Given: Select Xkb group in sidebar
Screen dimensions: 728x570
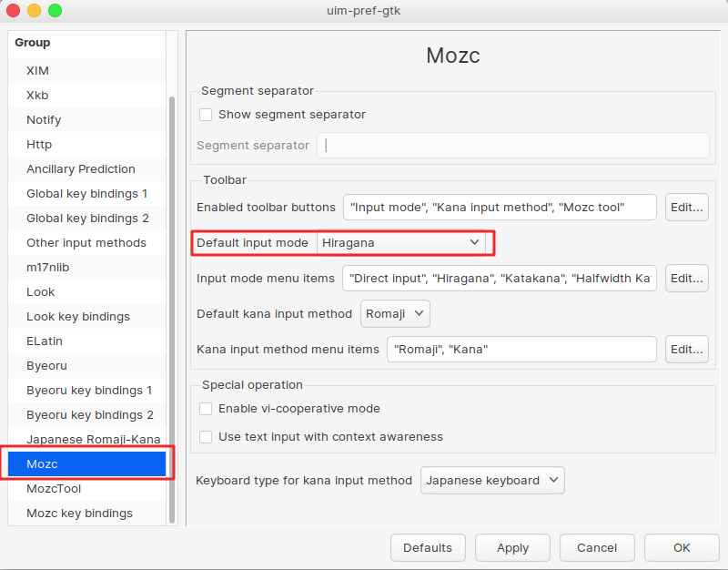Looking at the screenshot, I should pos(86,96).
